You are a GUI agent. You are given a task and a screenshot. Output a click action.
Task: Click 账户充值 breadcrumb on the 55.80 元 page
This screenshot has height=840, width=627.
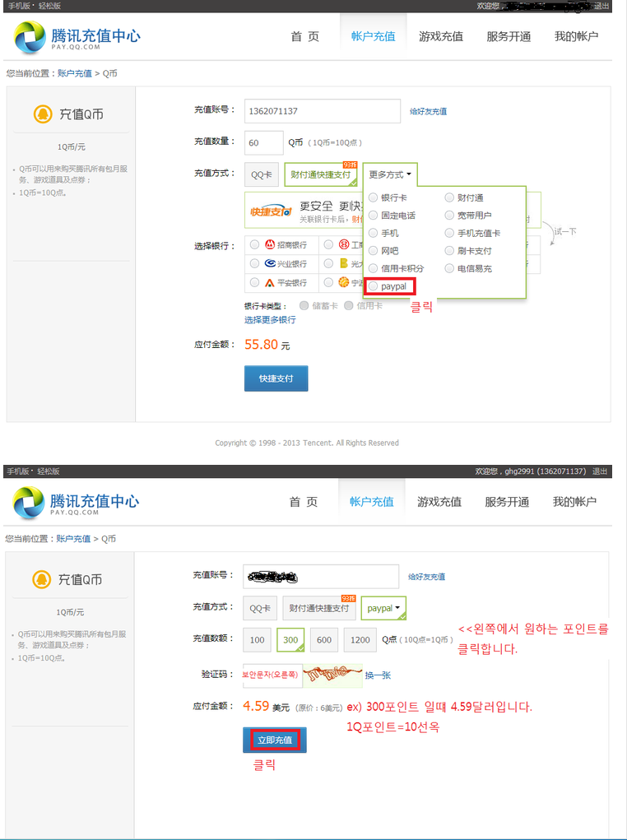click(75, 73)
